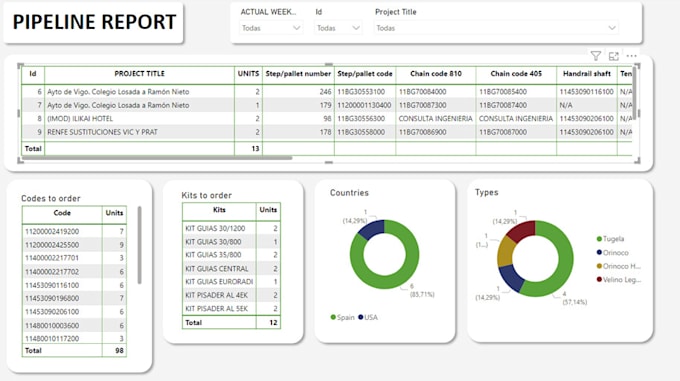Open more options ellipsis above the table
The image size is (680, 381).
[x=631, y=56]
